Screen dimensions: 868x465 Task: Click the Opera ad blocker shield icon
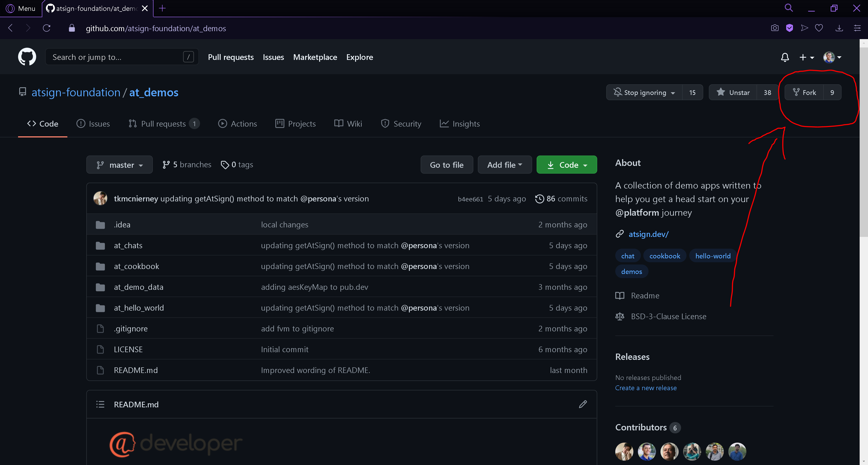click(790, 28)
